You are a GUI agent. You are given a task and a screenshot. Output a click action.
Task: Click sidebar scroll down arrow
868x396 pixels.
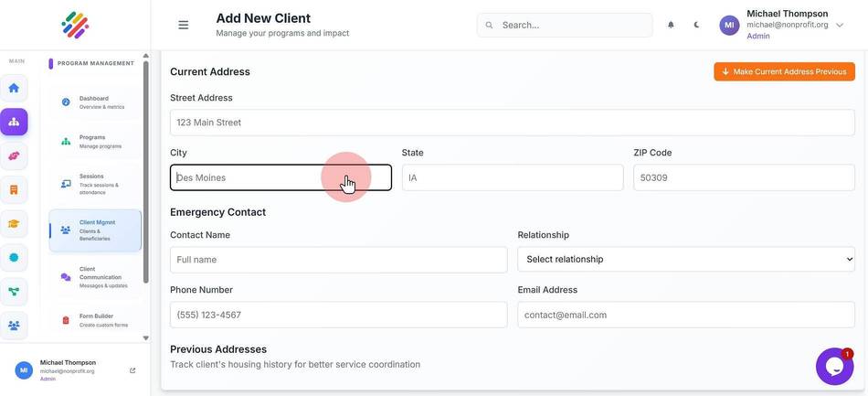(145, 337)
